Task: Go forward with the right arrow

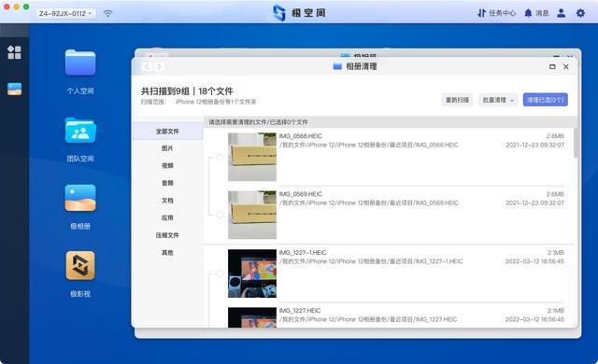Action: (160, 66)
